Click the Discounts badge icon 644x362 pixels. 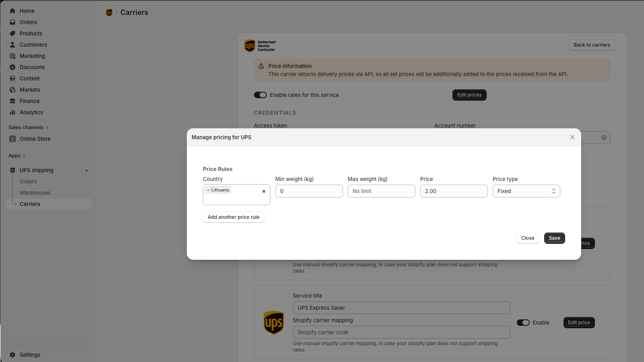coord(12,67)
